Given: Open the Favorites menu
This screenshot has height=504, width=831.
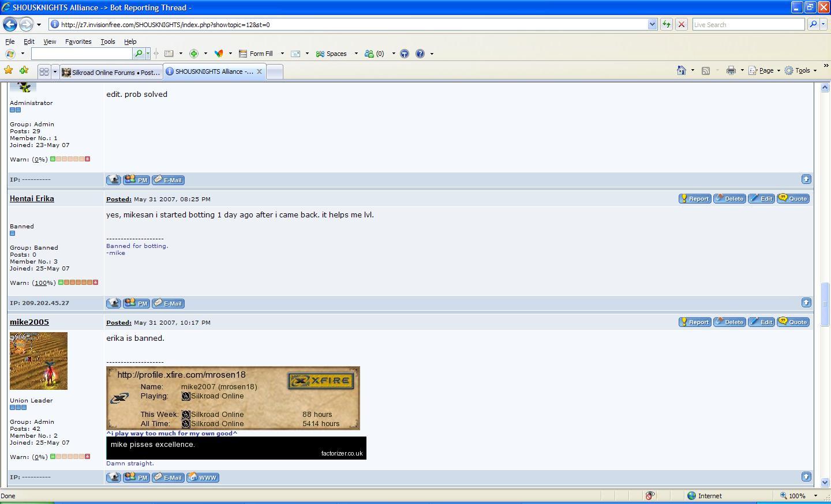Looking at the screenshot, I should pyautogui.click(x=78, y=42).
